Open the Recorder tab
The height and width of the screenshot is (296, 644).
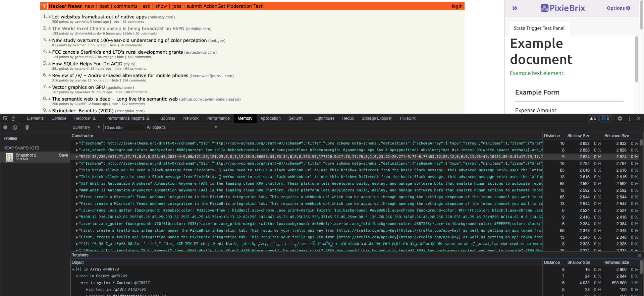click(85, 118)
